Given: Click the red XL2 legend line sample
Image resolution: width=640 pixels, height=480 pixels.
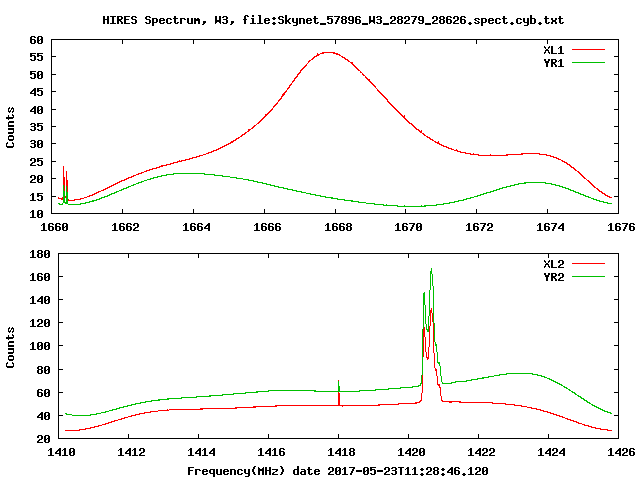Looking at the screenshot, I should click(x=588, y=264).
